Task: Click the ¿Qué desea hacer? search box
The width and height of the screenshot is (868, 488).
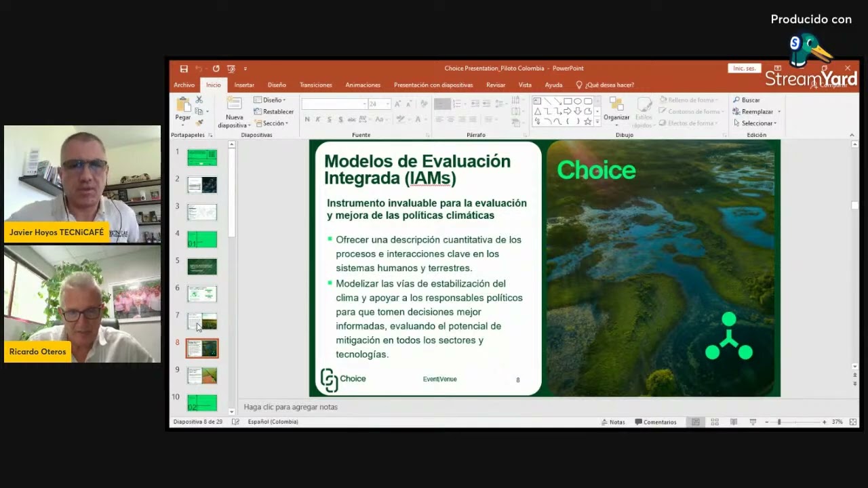Action: 605,85
